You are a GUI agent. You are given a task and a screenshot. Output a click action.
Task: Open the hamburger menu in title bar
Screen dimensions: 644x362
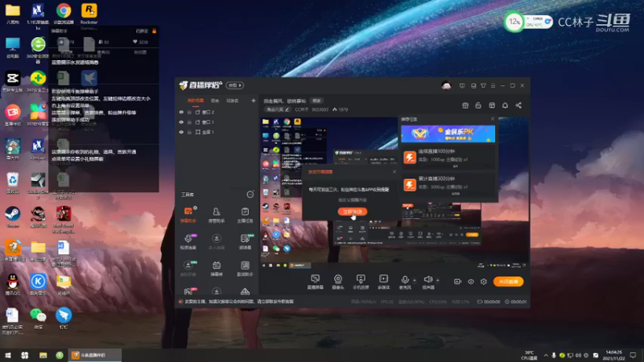click(x=493, y=86)
